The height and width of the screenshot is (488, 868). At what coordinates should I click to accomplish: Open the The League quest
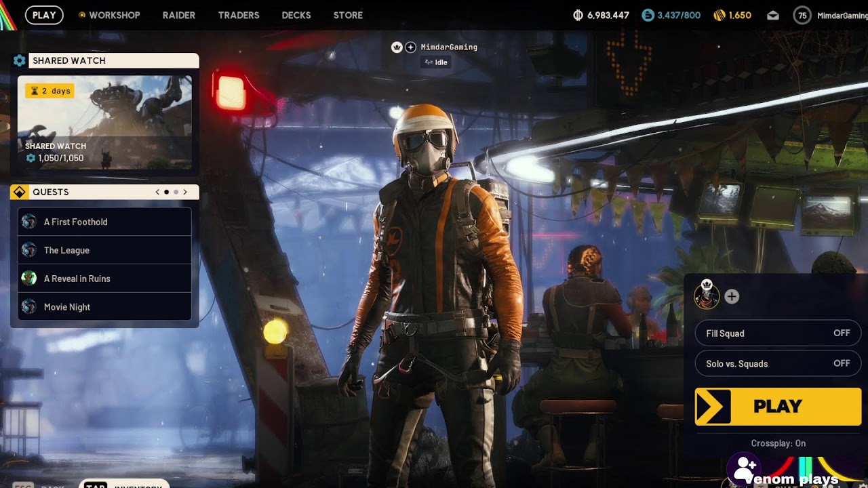pyautogui.click(x=104, y=250)
